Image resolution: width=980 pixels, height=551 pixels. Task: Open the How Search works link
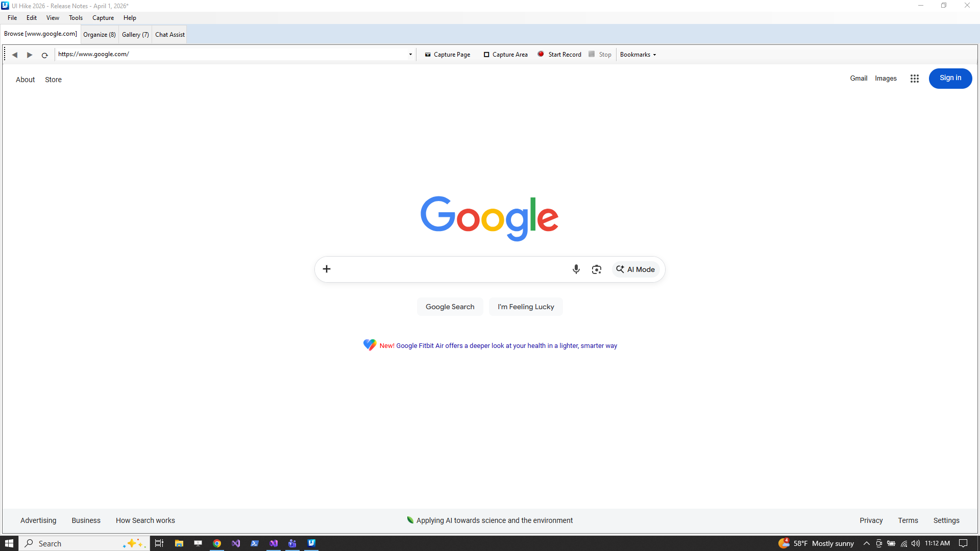(x=145, y=520)
